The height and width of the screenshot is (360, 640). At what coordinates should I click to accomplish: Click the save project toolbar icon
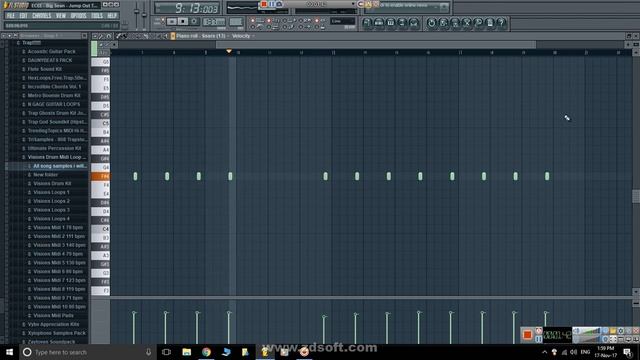[x=443, y=23]
